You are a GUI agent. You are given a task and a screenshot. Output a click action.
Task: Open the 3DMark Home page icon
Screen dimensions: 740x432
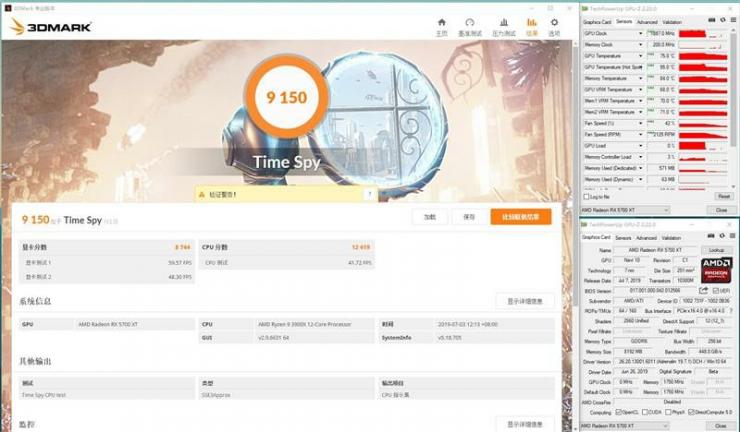coord(442,23)
